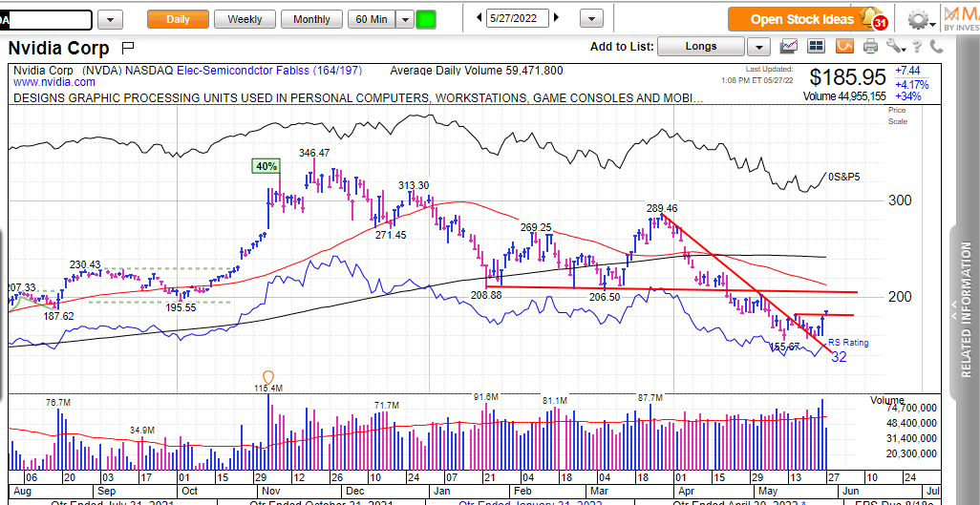Click the Average Daily Volume 59,471,800 text
The height and width of the screenshot is (505, 980).
(477, 71)
